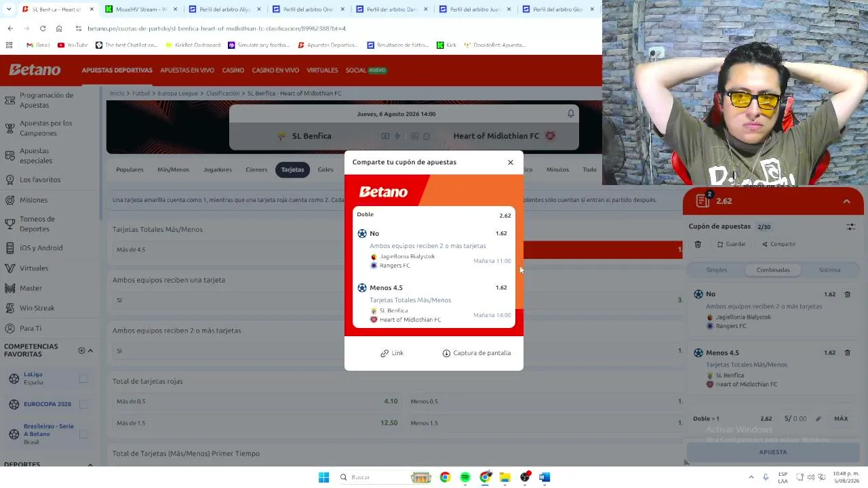Clear the betslip with trash icon
The image size is (868, 488).
pyautogui.click(x=698, y=244)
